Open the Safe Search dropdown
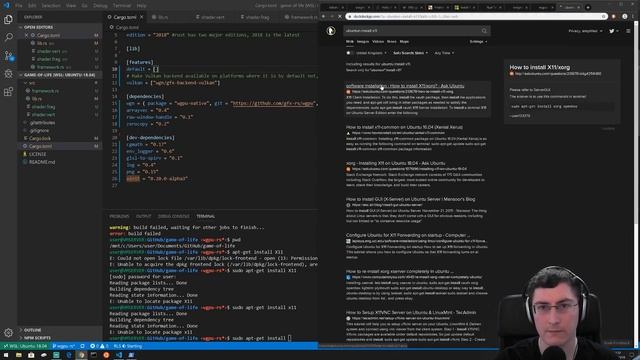Image resolution: width=640 pixels, height=360 pixels. pyautogui.click(x=411, y=53)
